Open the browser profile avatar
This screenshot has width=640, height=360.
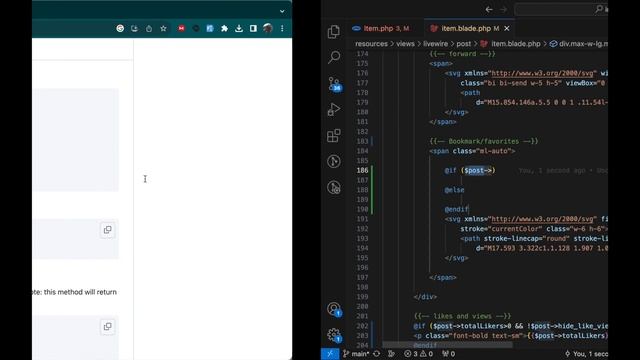tap(268, 28)
